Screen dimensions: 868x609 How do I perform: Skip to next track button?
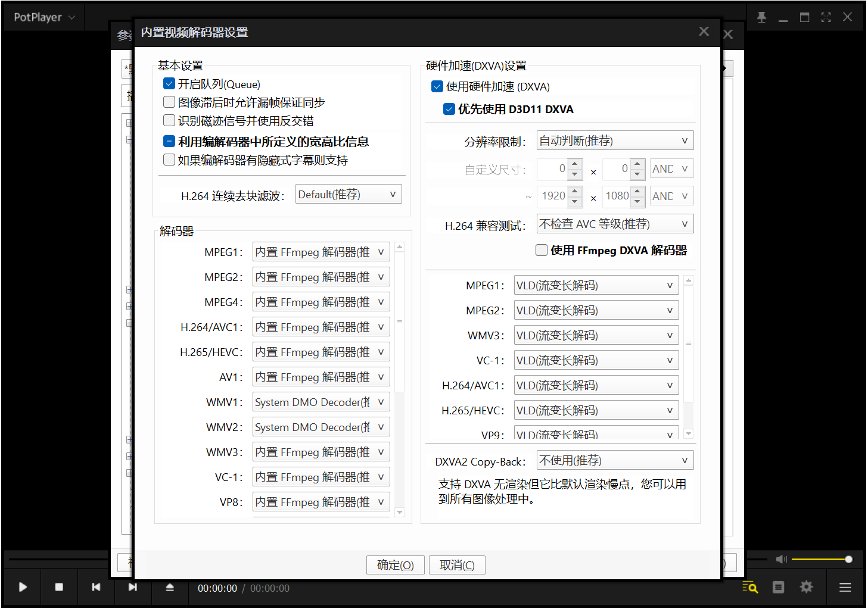tap(132, 588)
